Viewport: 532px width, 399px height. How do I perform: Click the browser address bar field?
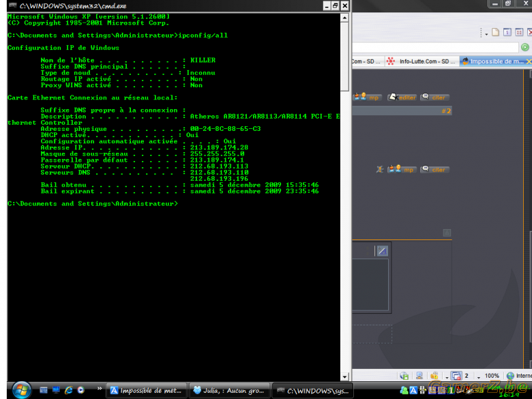(x=436, y=47)
